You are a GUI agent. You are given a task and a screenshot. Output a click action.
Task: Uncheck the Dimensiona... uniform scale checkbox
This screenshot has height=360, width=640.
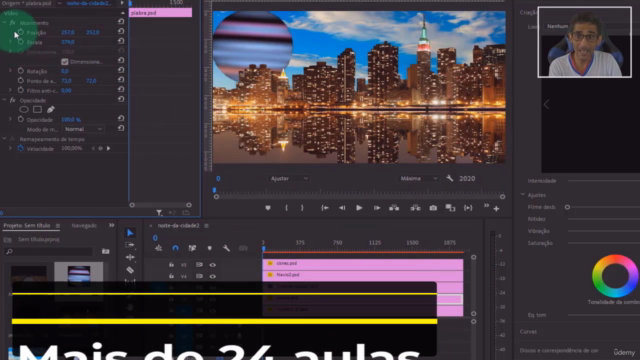(x=64, y=62)
